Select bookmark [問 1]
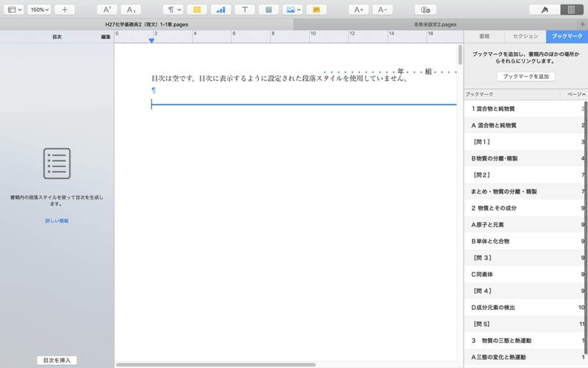 [x=526, y=142]
